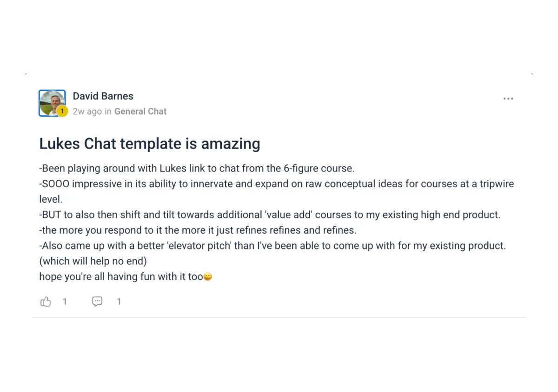
Task: Click the 'refines refines and refines' line
Action: [x=198, y=230]
